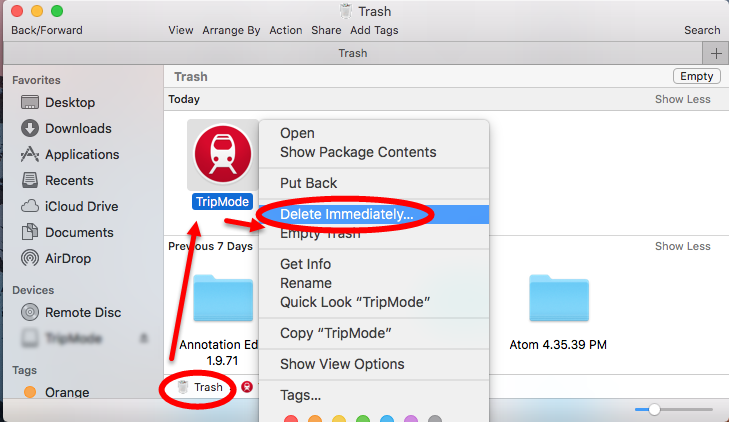Viewport: 729px width, 422px height.
Task: Open the View toolbar item
Action: tap(180, 30)
